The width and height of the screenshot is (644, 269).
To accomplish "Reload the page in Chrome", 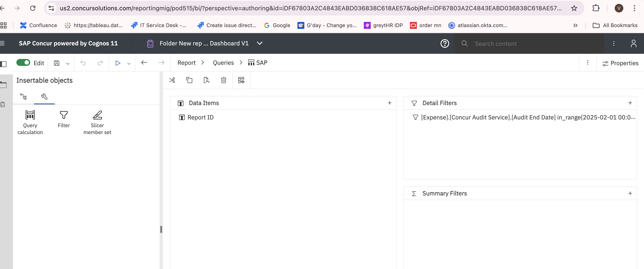I will (x=33, y=8).
